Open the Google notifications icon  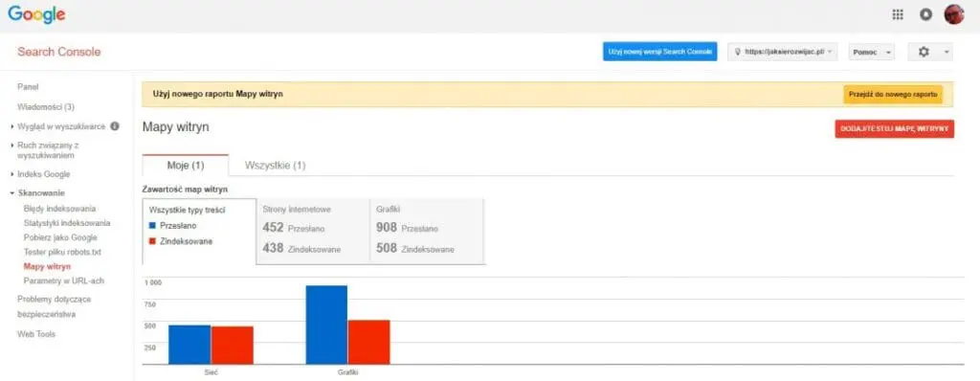[925, 15]
